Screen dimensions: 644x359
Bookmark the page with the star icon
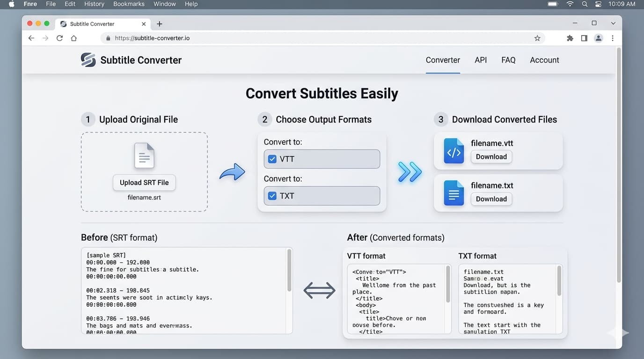click(537, 38)
